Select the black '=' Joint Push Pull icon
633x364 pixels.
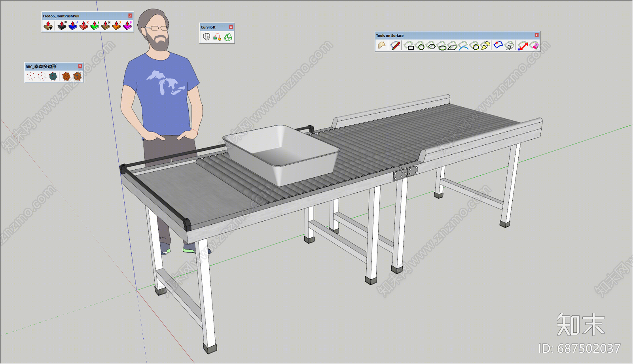(62, 26)
